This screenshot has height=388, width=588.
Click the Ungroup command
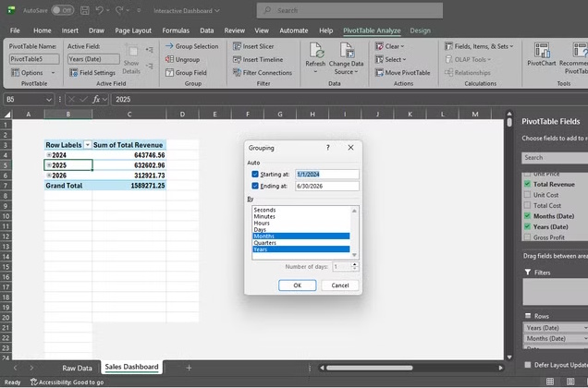click(183, 59)
